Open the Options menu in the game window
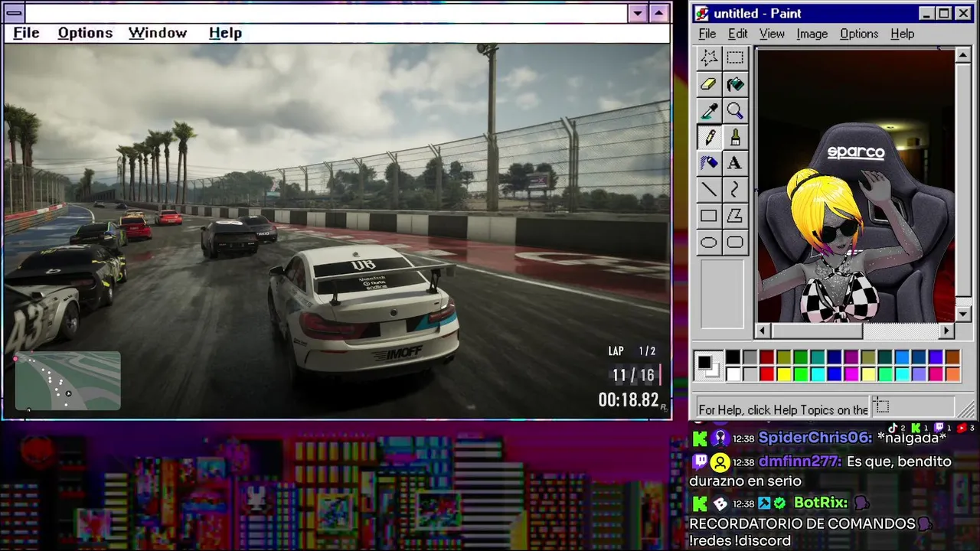The image size is (980, 551). pos(85,33)
